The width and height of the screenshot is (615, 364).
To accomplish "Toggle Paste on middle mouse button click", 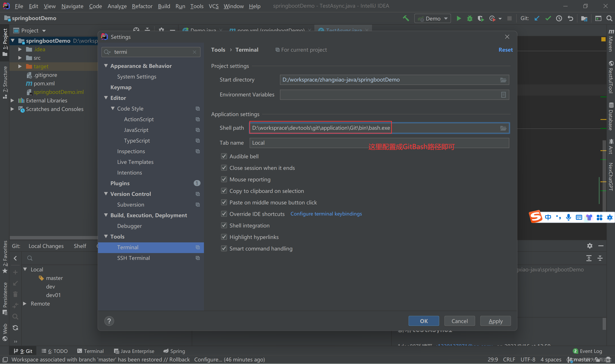I will [224, 202].
